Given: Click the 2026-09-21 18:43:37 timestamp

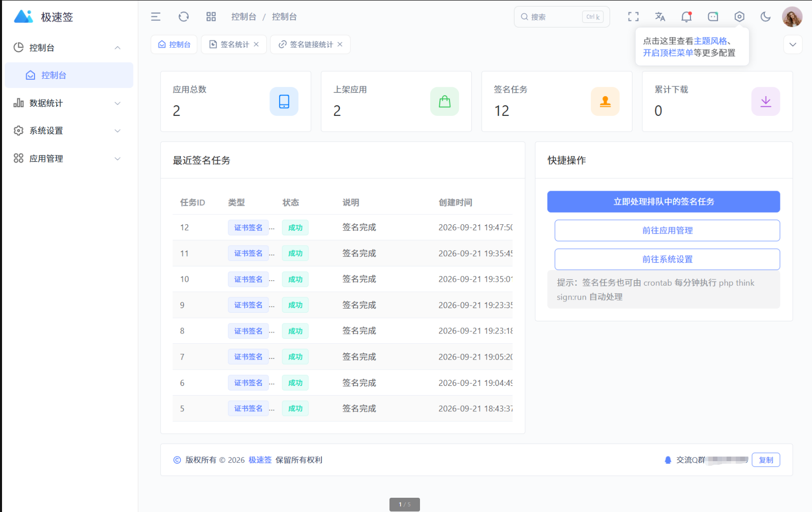Looking at the screenshot, I should (475, 408).
